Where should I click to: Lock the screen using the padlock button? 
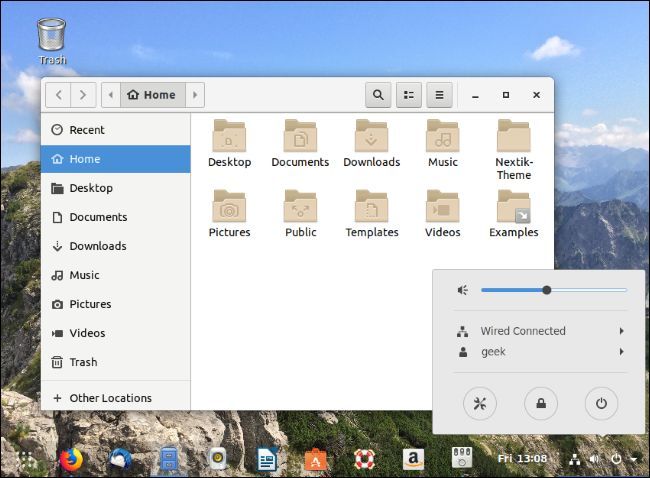tap(540, 404)
